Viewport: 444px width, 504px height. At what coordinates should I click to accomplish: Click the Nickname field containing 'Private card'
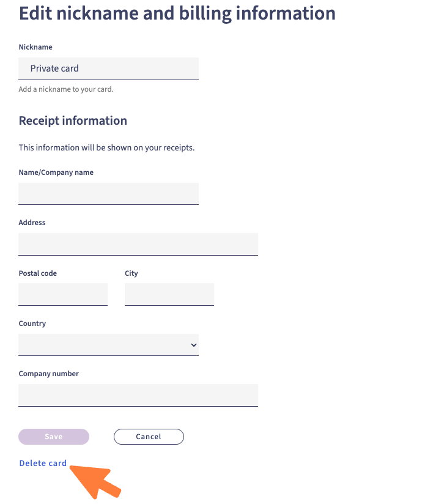(x=108, y=69)
